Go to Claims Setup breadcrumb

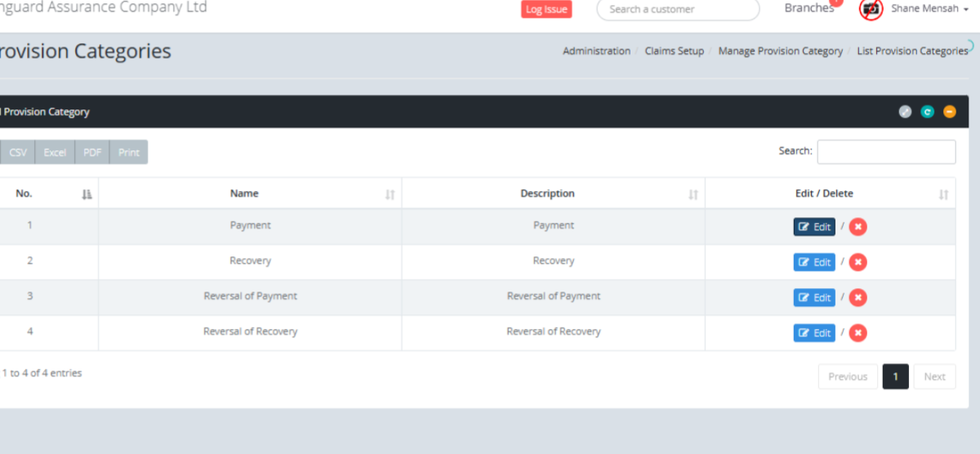click(x=674, y=51)
